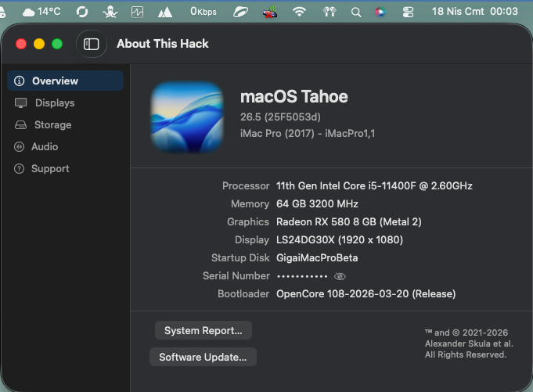This screenshot has height=392, width=533.
Task: Zoom the window with the green button
Action: click(57, 44)
